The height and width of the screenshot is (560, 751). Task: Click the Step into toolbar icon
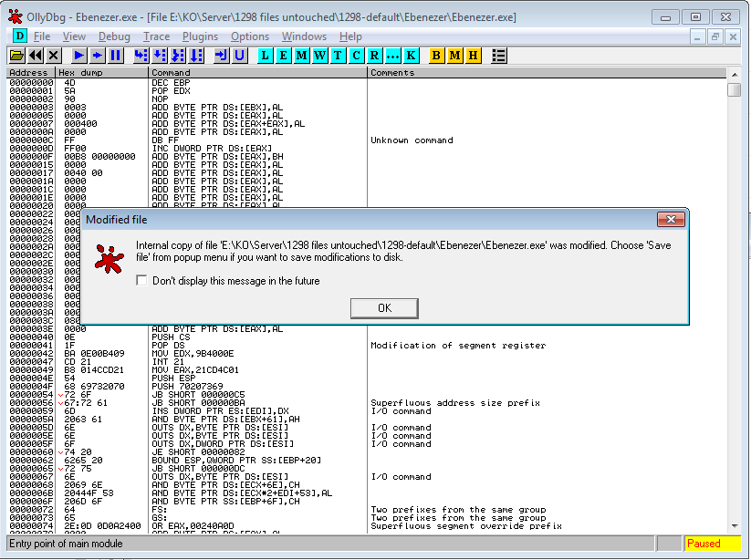pyautogui.click(x=141, y=56)
